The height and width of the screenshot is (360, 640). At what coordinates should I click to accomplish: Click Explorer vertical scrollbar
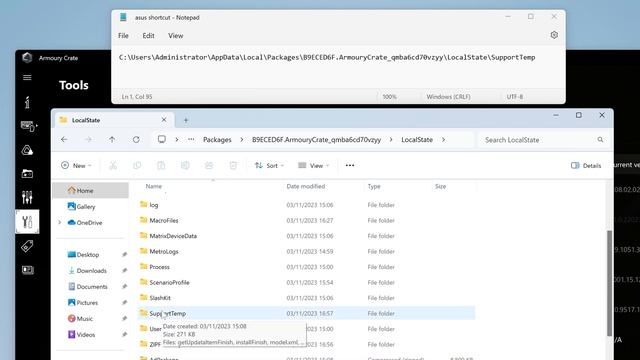609,283
